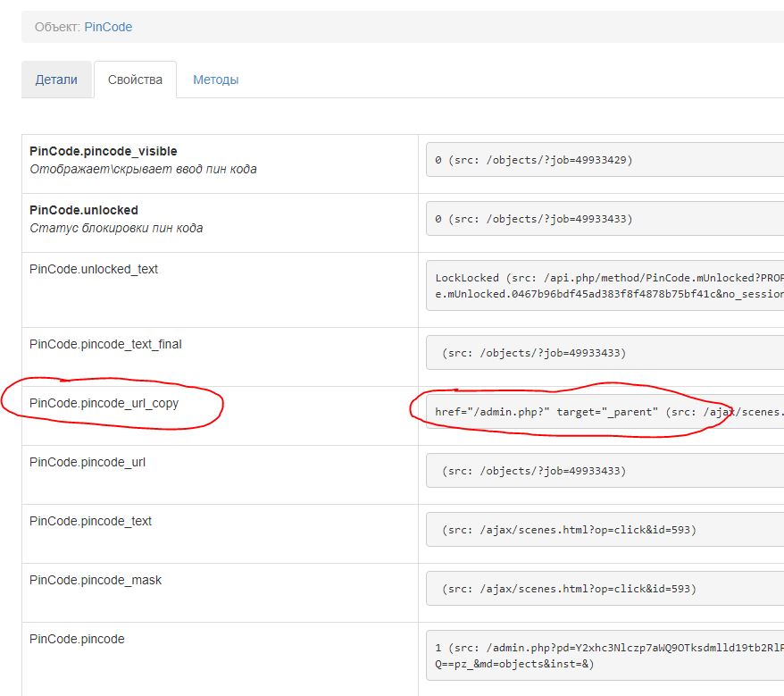Click the PinCode.pincode_visible property name
The width and height of the screenshot is (784, 696).
(x=103, y=151)
